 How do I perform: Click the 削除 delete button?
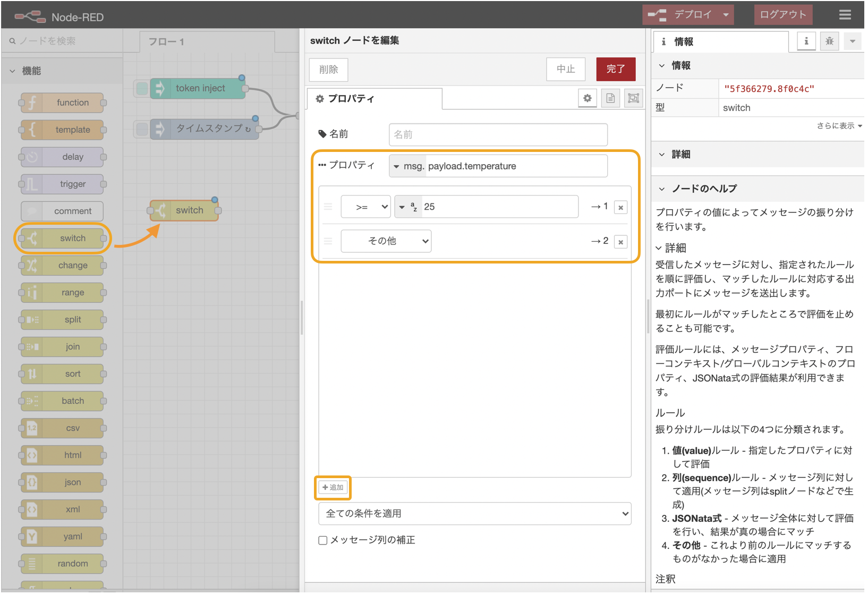click(329, 69)
